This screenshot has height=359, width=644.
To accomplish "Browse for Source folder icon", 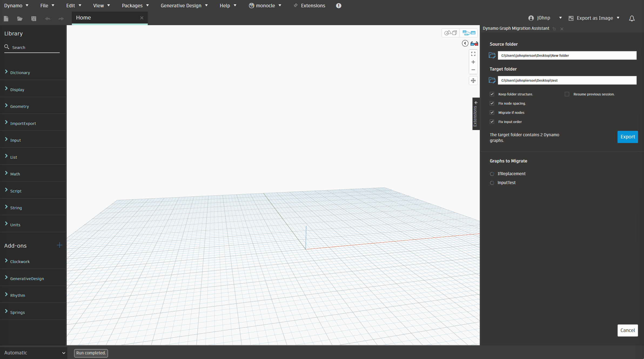I will (492, 55).
